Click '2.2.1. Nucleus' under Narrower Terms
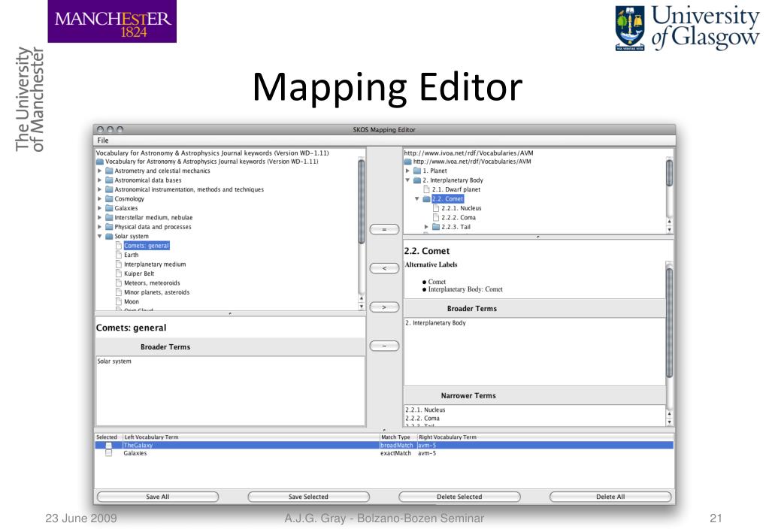Image resolution: width=769 pixels, height=532 pixels. click(x=425, y=410)
